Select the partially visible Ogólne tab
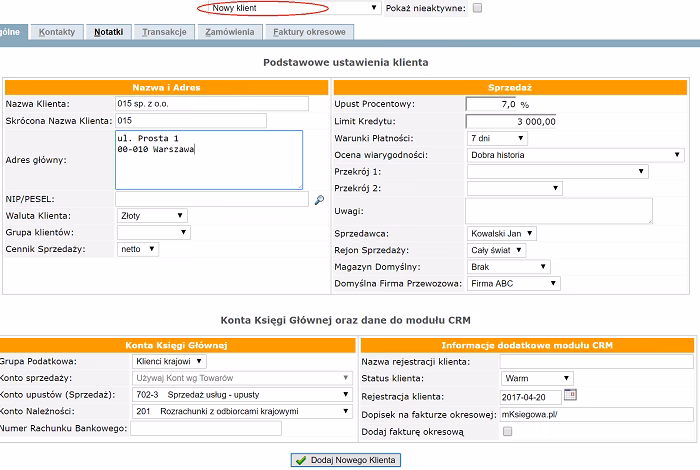Image resolution: width=700 pixels, height=470 pixels. click(x=12, y=32)
